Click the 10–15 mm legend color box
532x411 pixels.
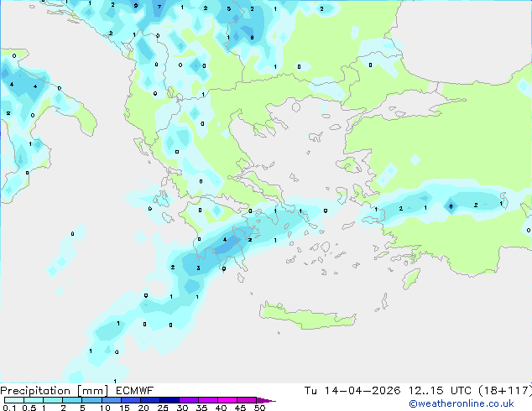tap(111, 400)
